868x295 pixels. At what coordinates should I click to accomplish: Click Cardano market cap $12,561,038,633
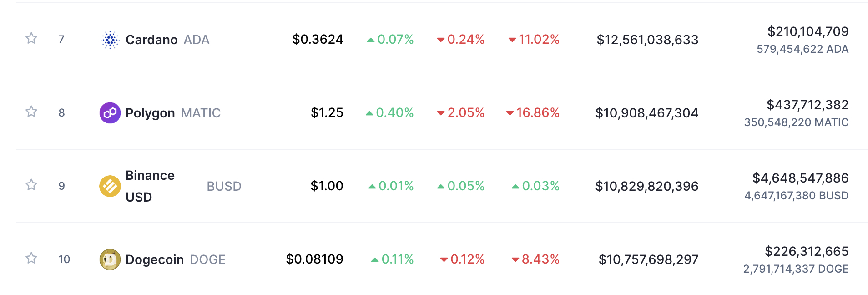point(647,40)
